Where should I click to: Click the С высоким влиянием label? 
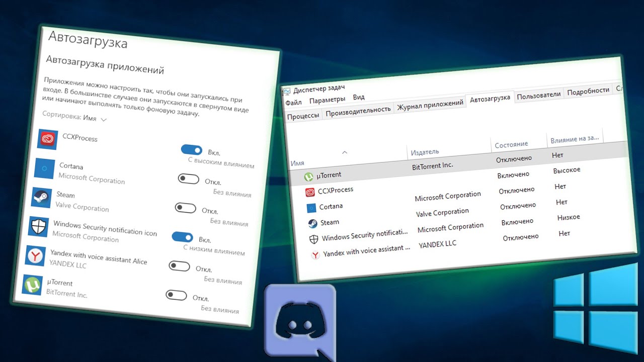click(221, 162)
